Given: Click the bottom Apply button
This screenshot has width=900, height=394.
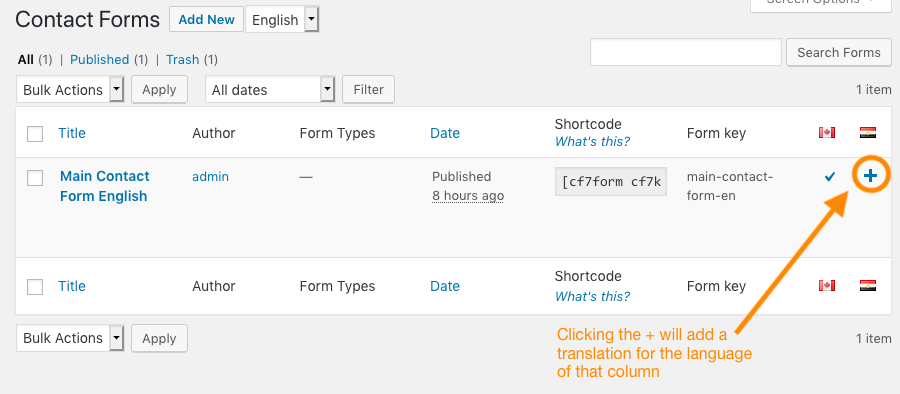Looking at the screenshot, I should 160,338.
